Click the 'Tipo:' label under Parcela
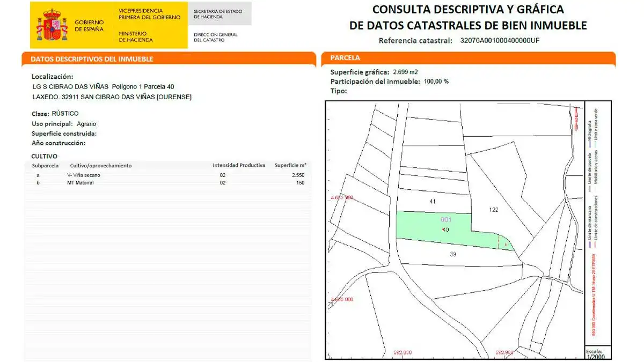The image size is (644, 362). 339,91
